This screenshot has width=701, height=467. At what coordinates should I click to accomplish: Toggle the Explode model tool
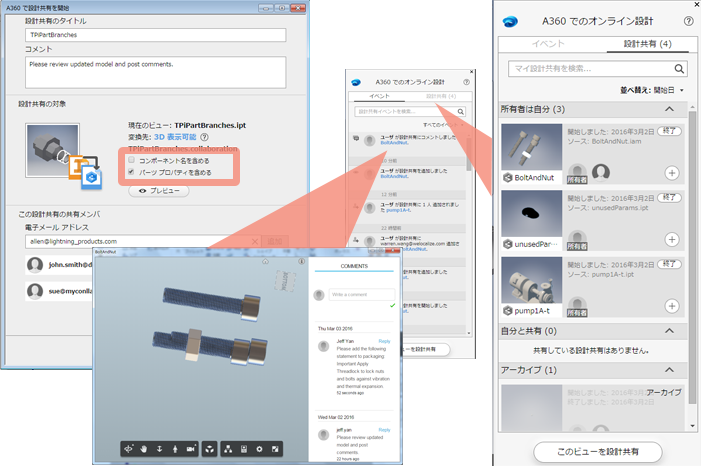210,449
